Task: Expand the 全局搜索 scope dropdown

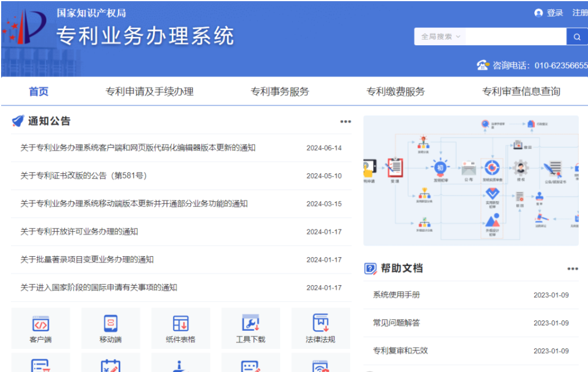Action: [x=440, y=37]
